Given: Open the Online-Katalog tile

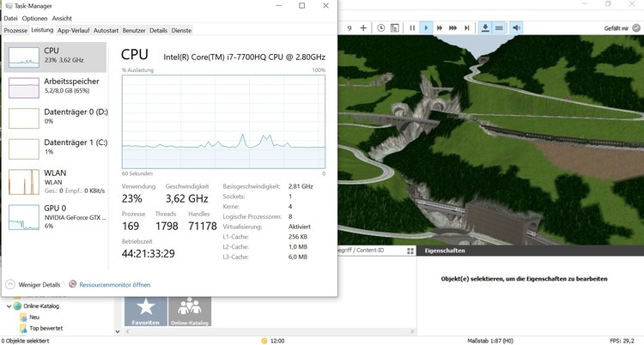Looking at the screenshot, I should tap(189, 311).
